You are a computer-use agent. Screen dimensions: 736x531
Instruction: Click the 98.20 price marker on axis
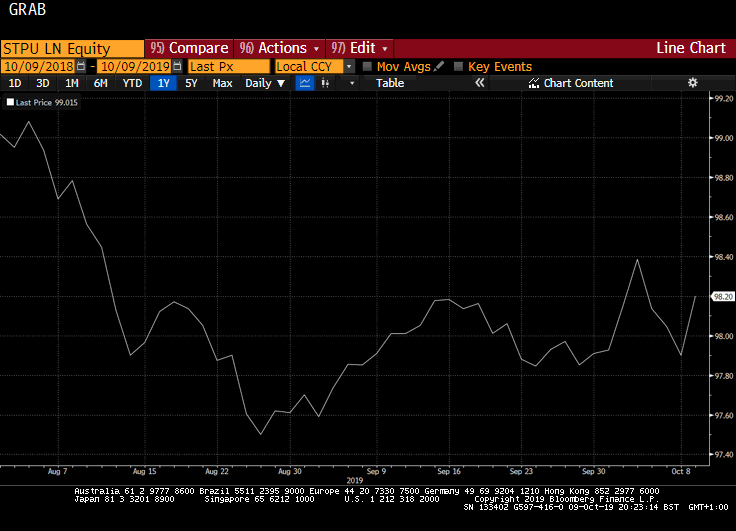[x=723, y=297]
